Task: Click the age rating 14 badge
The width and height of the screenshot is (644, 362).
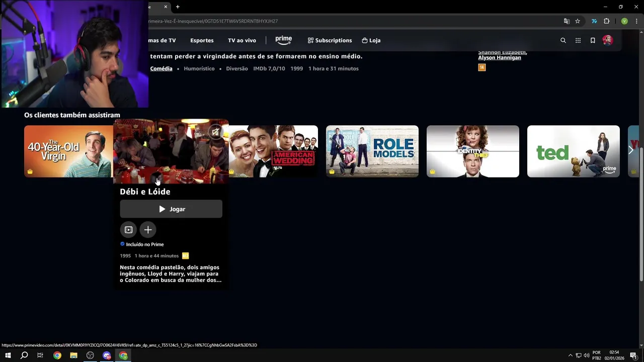Action: (x=482, y=67)
